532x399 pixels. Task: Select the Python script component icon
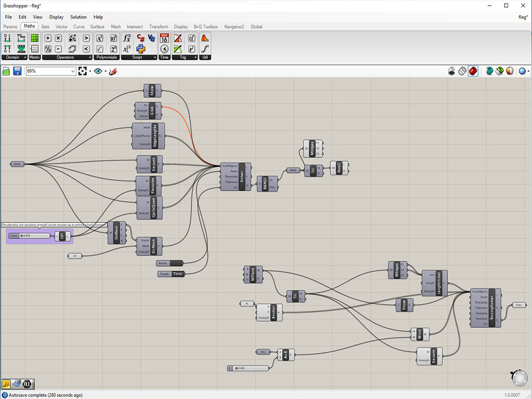(140, 49)
